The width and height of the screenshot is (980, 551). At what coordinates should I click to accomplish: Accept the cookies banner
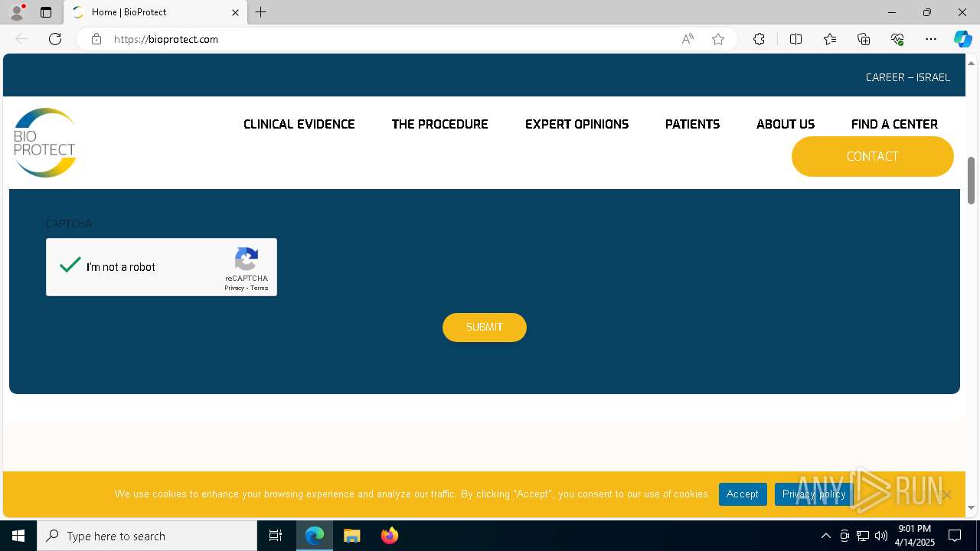coord(743,494)
